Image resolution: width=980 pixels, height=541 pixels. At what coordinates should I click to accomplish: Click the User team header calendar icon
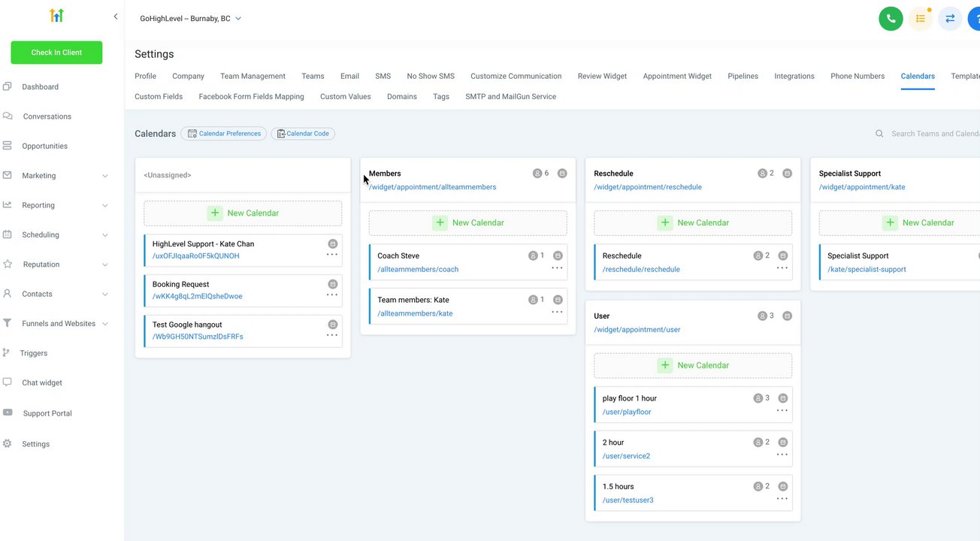pyautogui.click(x=787, y=316)
